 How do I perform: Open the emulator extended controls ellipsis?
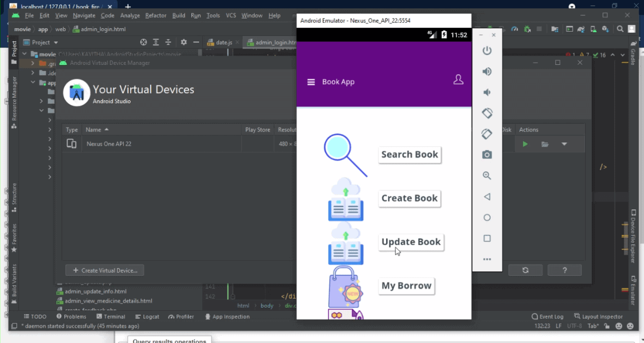(x=487, y=260)
